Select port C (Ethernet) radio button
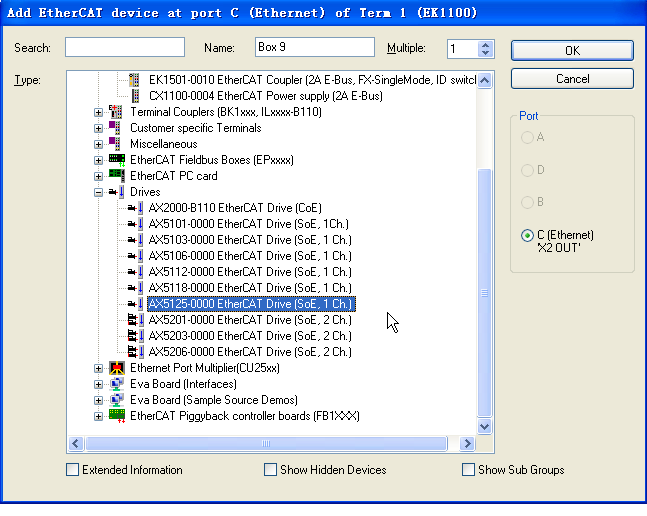Image resolution: width=647 pixels, height=516 pixels. tap(527, 235)
